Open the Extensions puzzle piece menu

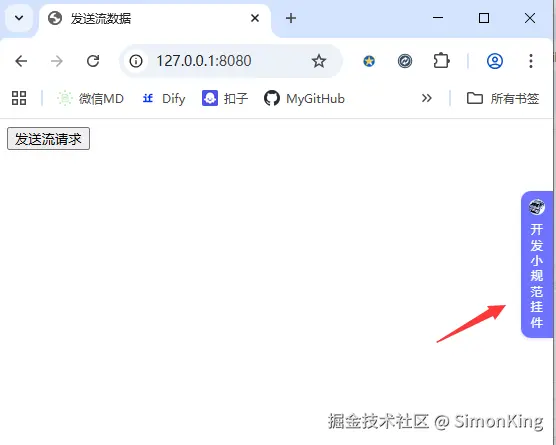pyautogui.click(x=441, y=61)
